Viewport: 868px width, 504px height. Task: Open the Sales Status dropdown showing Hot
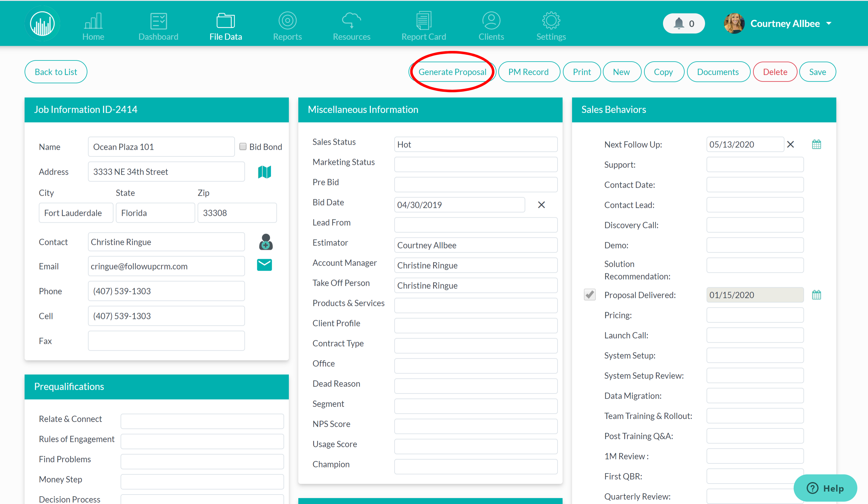tap(476, 144)
